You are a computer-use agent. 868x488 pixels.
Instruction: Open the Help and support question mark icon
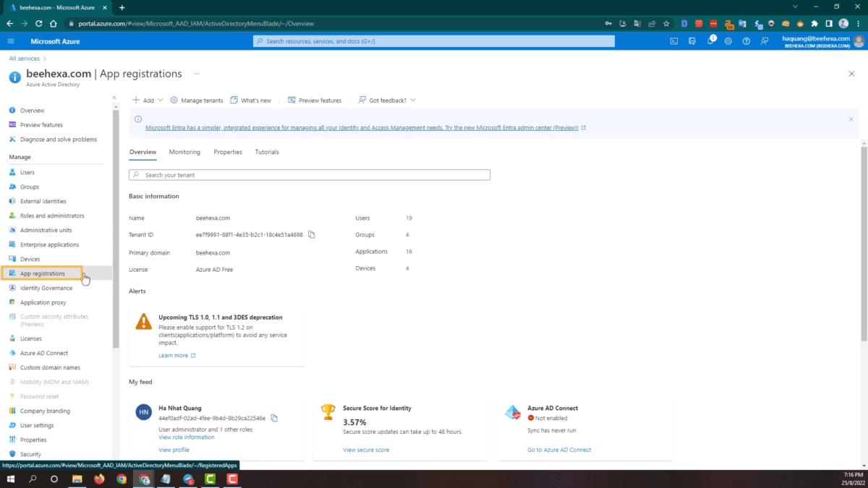[x=746, y=41]
